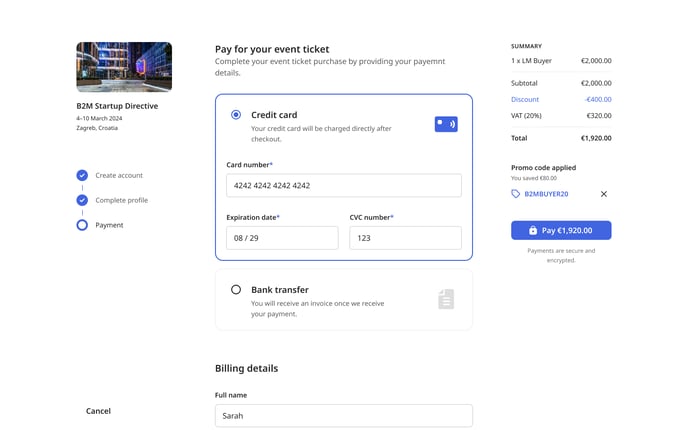Image resolution: width=688 pixels, height=430 pixels.
Task: Click the Pay €1,920.00 button
Action: 561,230
